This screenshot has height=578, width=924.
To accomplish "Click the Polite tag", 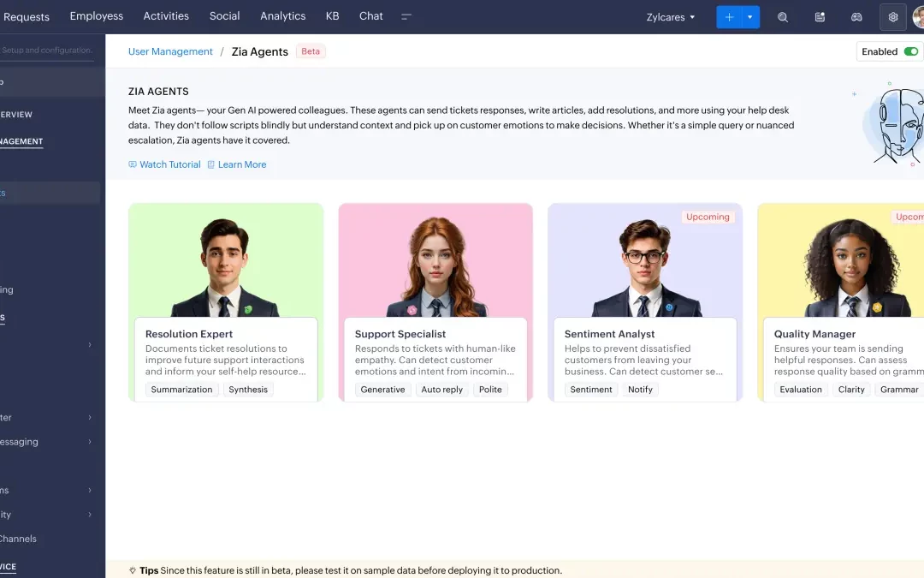I will click(490, 390).
